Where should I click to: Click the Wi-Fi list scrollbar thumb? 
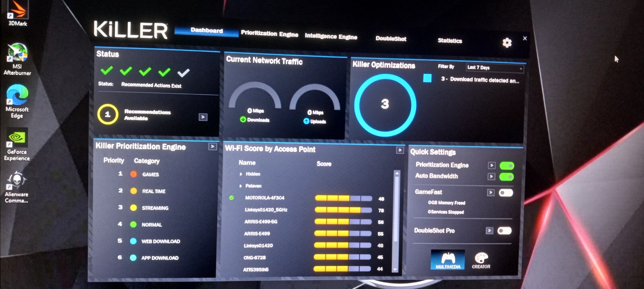(396, 209)
